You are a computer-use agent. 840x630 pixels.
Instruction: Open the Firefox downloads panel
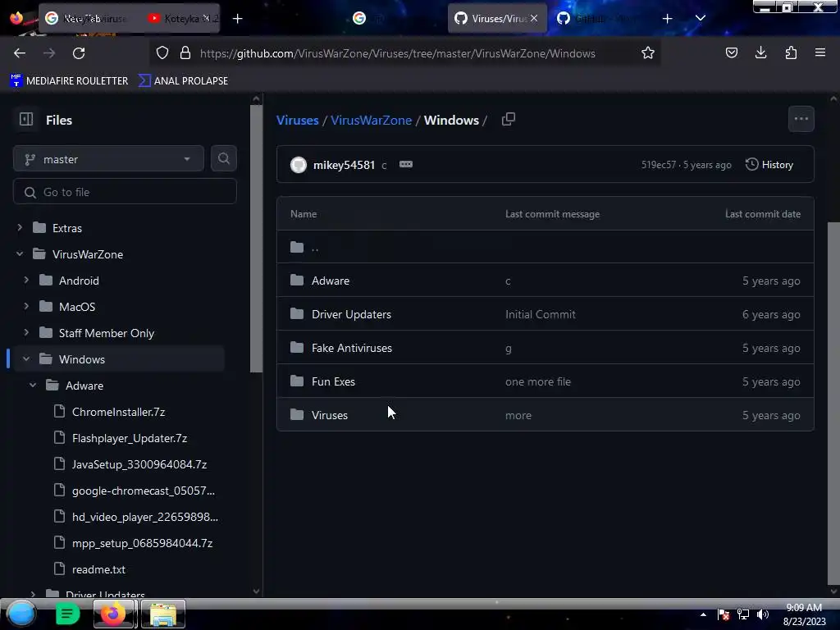(x=760, y=52)
